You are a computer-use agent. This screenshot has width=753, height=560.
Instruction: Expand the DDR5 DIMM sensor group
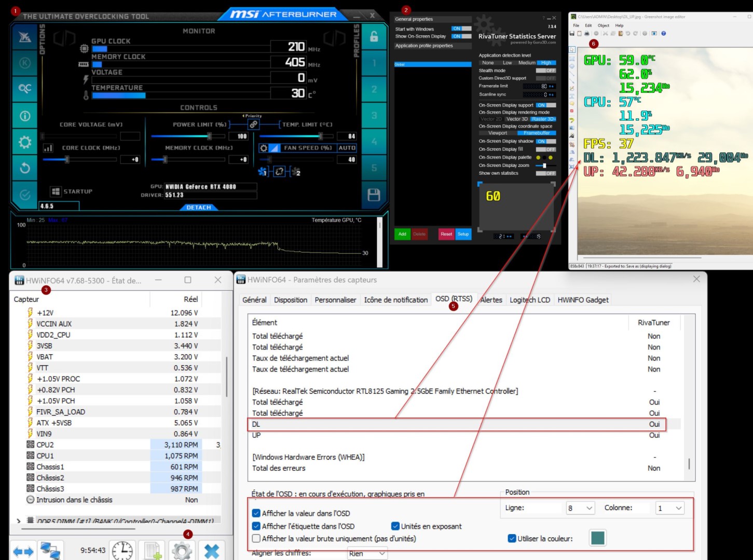click(19, 521)
